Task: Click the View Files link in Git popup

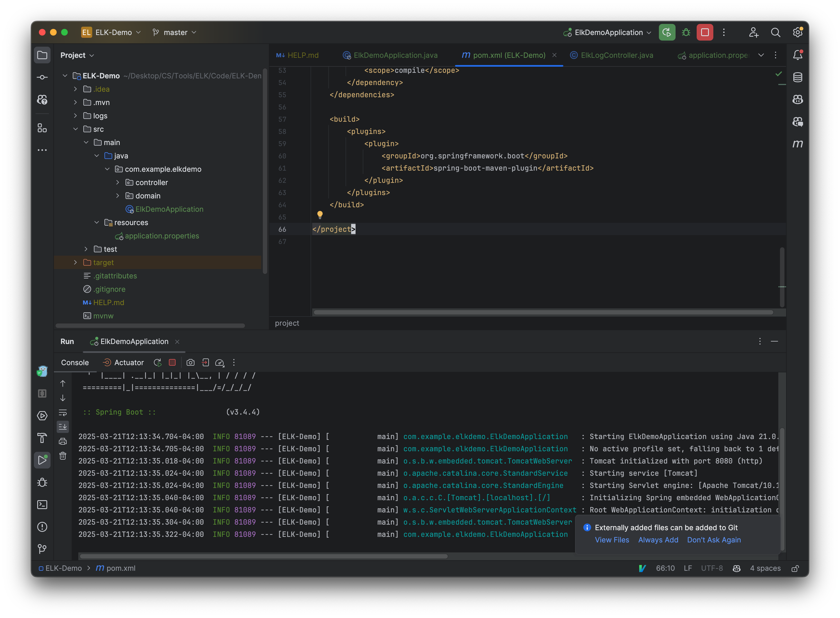Action: point(612,540)
